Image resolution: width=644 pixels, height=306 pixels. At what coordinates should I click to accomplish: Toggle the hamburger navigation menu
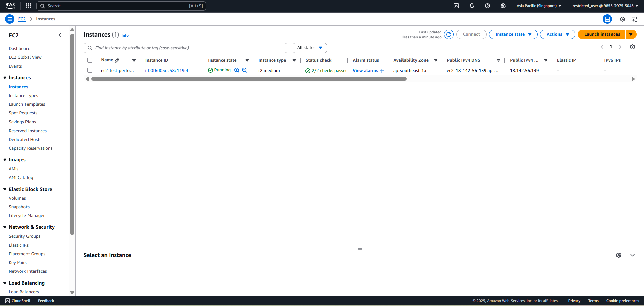pos(10,19)
